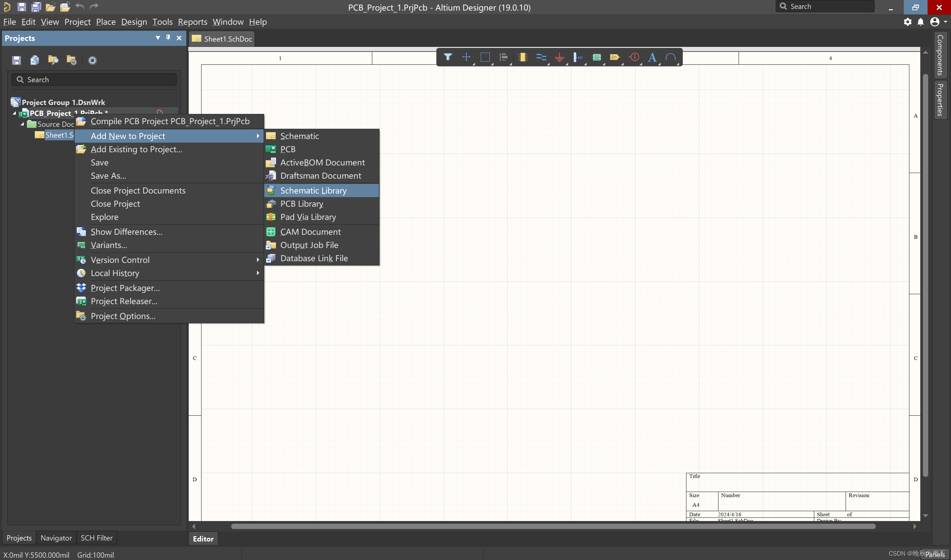This screenshot has height=560, width=951.
Task: Click the Projects panel search field
Action: tap(94, 80)
